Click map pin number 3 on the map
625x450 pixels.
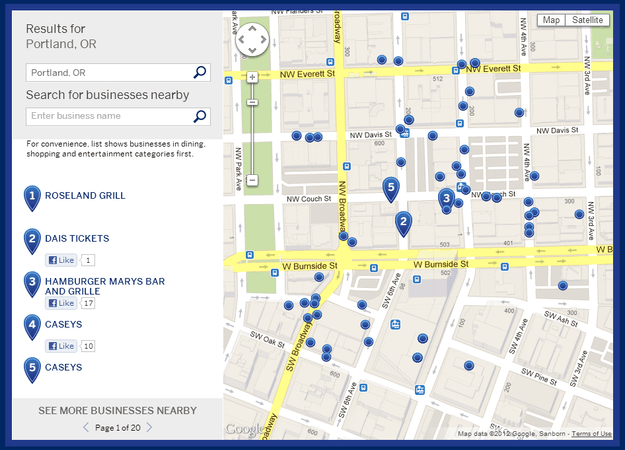pyautogui.click(x=446, y=200)
